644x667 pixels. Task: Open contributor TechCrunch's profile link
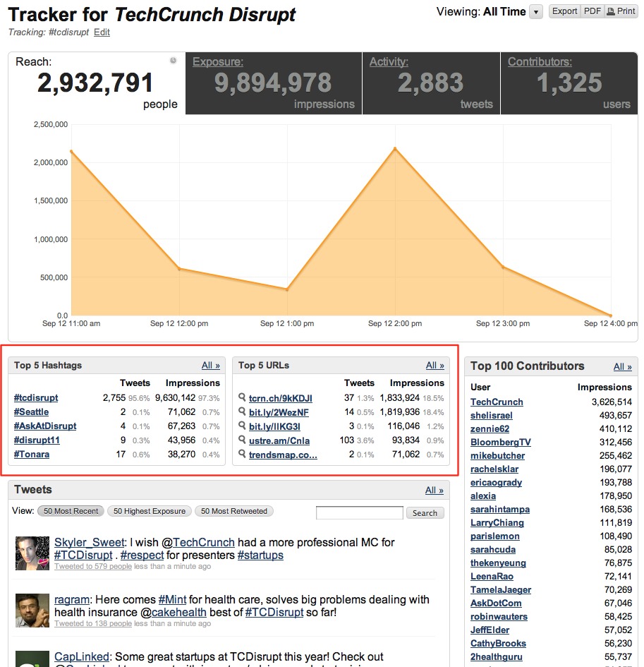click(497, 402)
